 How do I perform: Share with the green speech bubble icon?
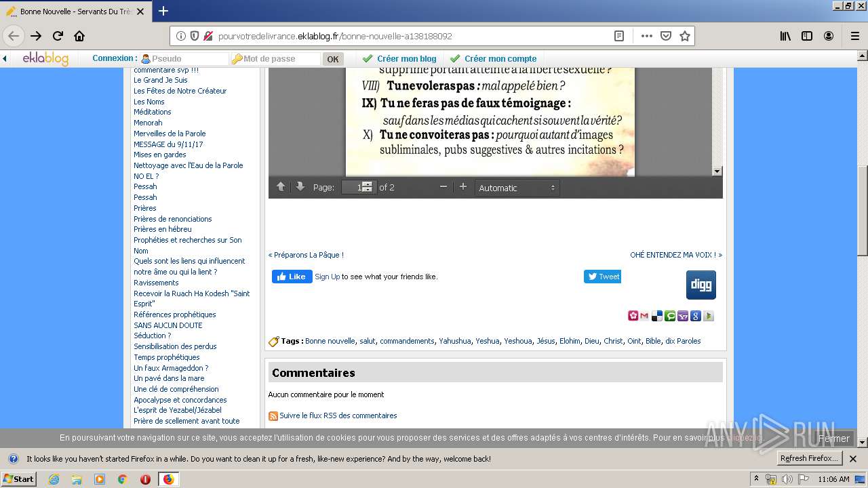(670, 316)
